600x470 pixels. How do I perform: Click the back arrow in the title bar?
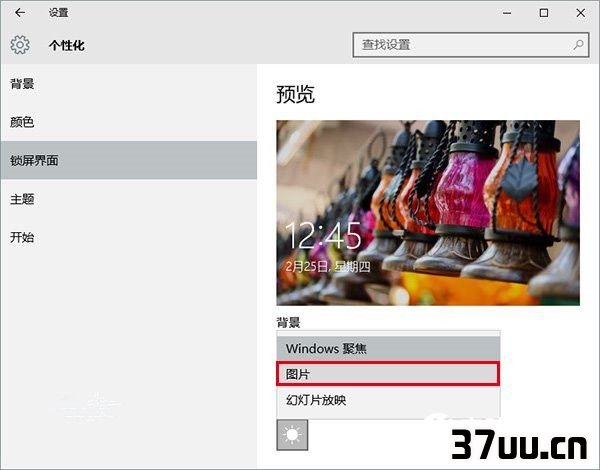coord(20,13)
